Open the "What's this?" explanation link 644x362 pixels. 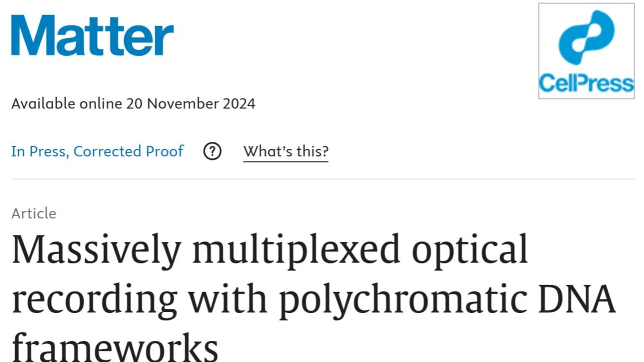286,151
